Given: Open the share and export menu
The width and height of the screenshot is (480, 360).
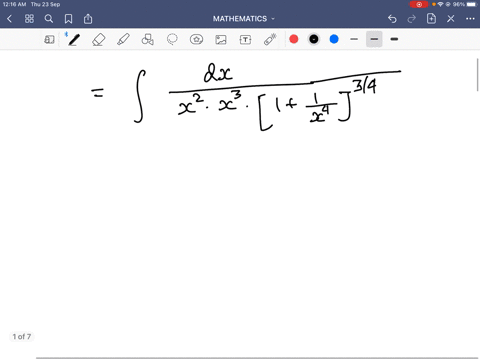Looking at the screenshot, I should coord(88,19).
